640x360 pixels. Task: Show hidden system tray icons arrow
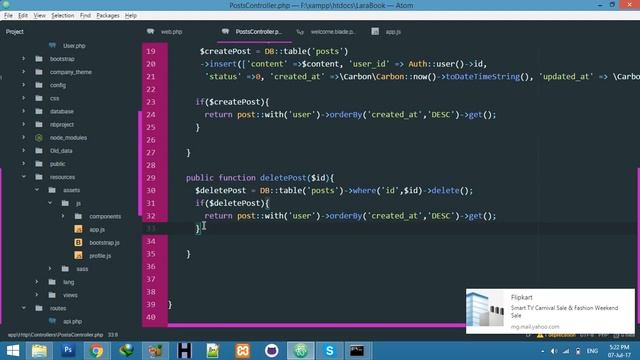[542, 351]
